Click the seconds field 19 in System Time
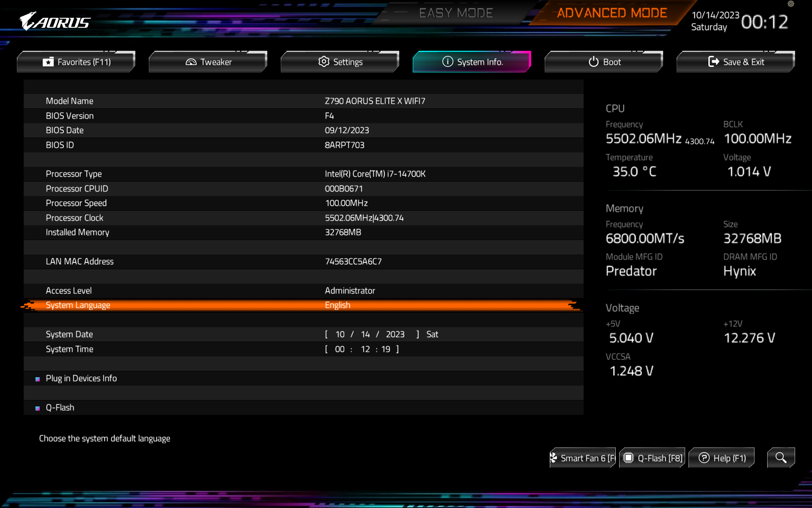Image resolution: width=812 pixels, height=508 pixels. click(x=386, y=349)
